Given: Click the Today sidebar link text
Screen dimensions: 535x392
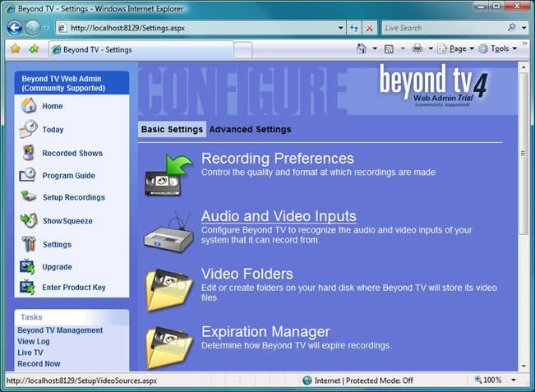Looking at the screenshot, I should [x=53, y=130].
